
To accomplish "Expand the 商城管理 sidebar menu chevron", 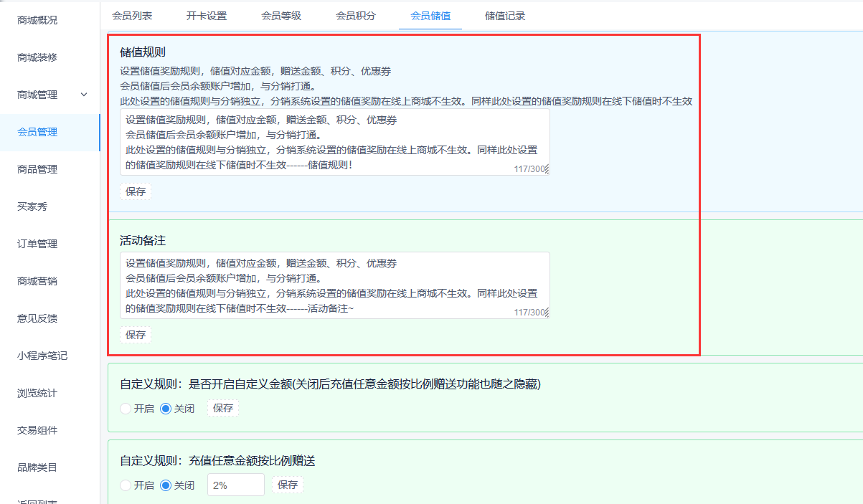I will [84, 95].
